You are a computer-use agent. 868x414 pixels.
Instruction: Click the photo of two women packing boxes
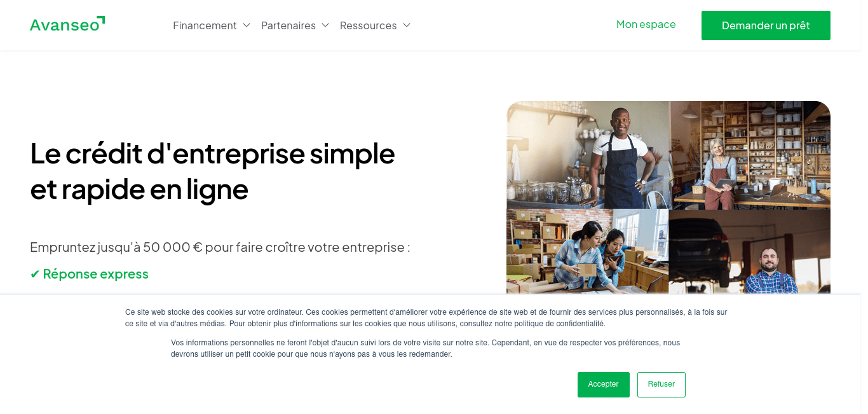point(588,251)
